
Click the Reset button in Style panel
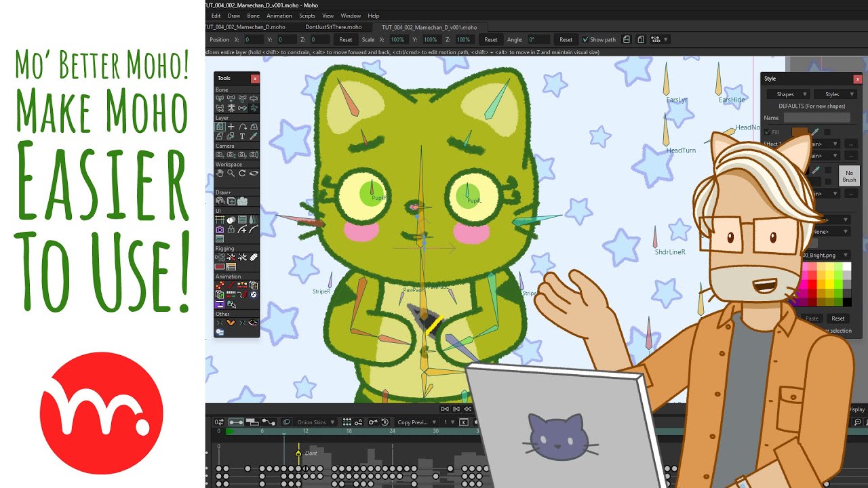point(838,318)
